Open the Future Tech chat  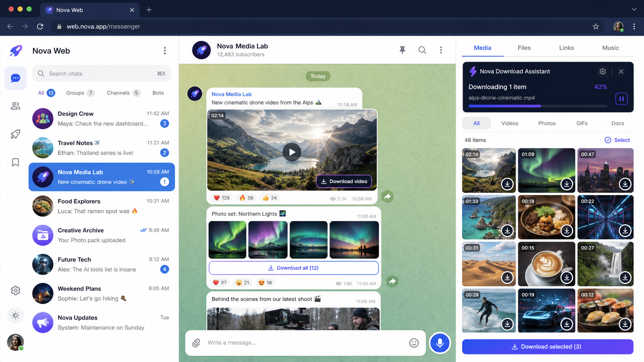[x=102, y=264]
